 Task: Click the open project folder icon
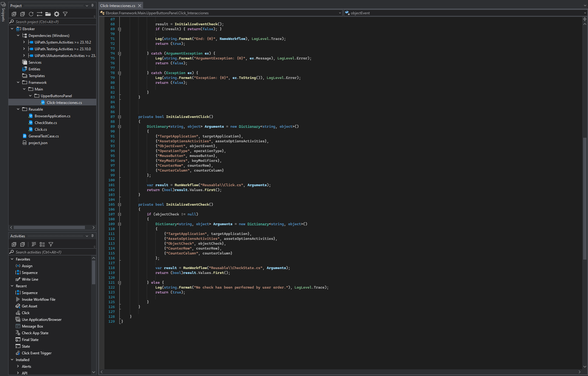48,14
